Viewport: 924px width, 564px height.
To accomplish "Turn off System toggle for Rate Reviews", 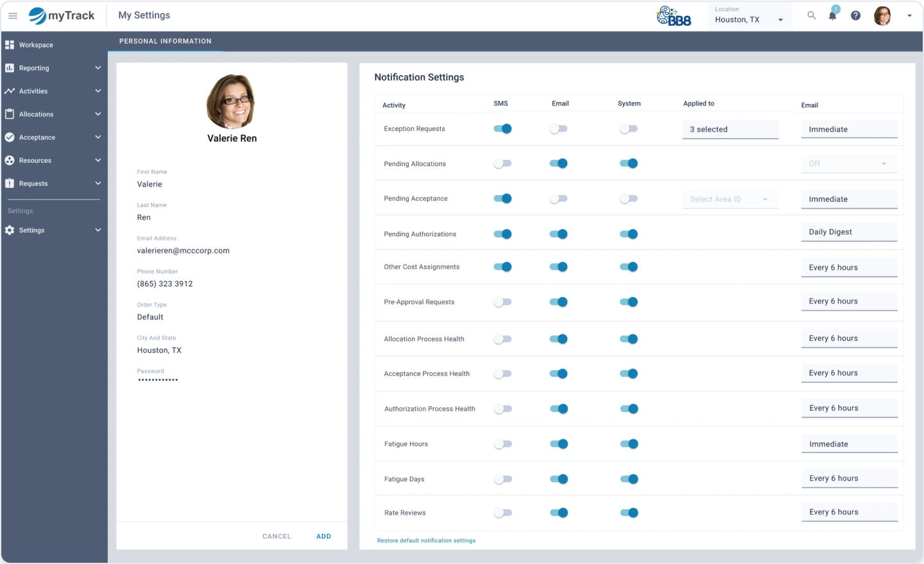I will point(629,513).
